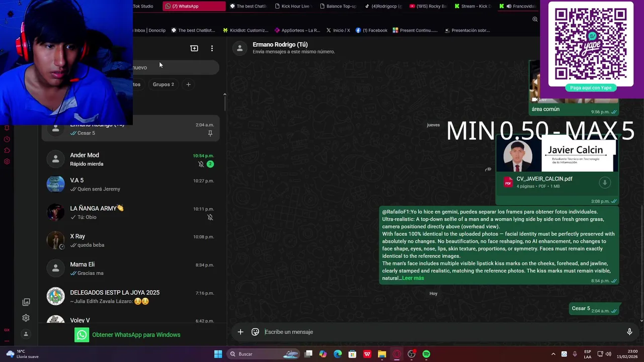Open Microsoft Store from the taskbar

point(353,354)
